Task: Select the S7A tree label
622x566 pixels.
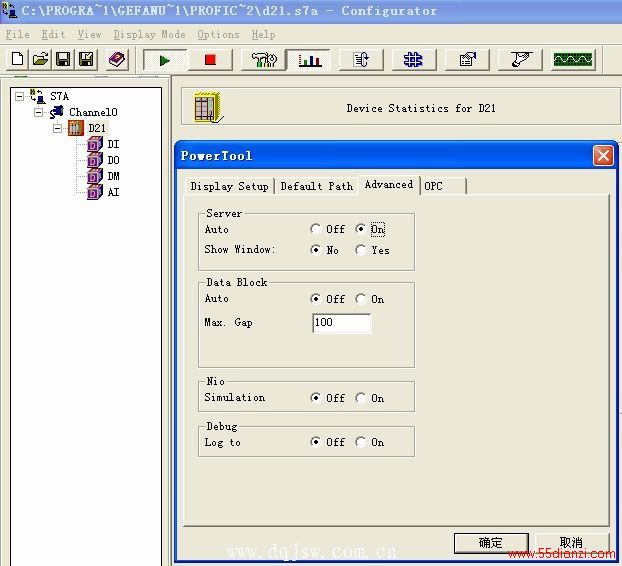Action: (59, 96)
